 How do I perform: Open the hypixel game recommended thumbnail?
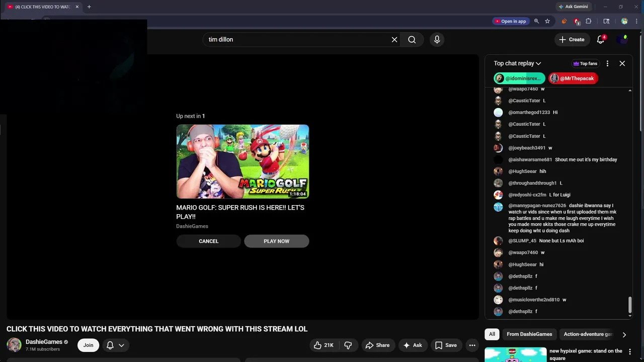(515, 354)
